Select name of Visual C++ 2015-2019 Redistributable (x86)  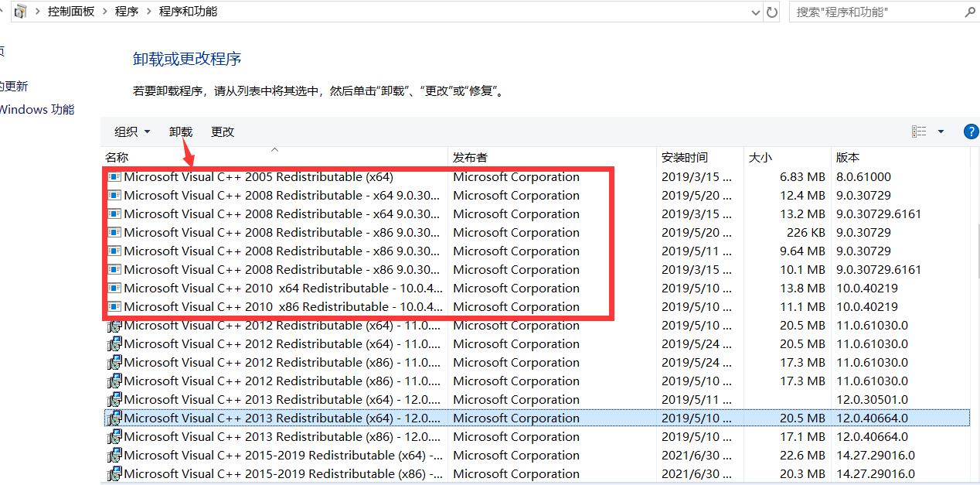coord(284,474)
